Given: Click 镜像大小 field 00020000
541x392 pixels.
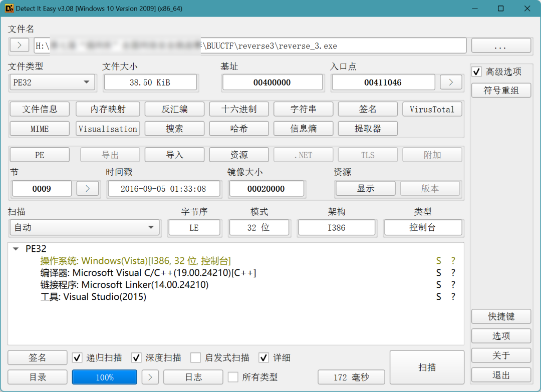Looking at the screenshot, I should pyautogui.click(x=266, y=189).
